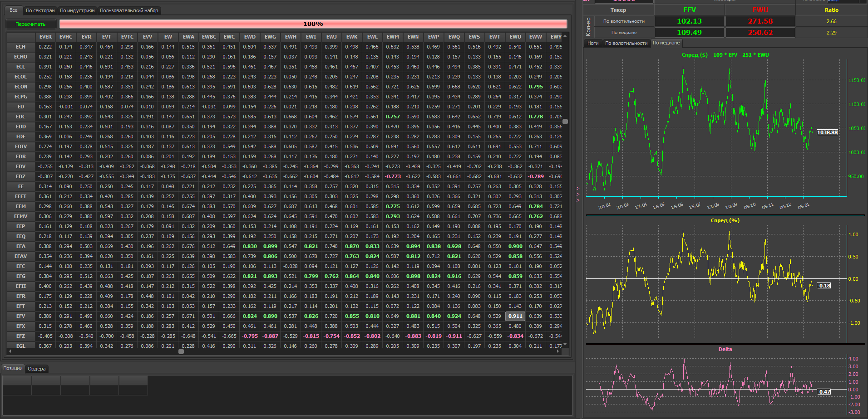
Task: Select the EFV row header
Action: (x=21, y=316)
